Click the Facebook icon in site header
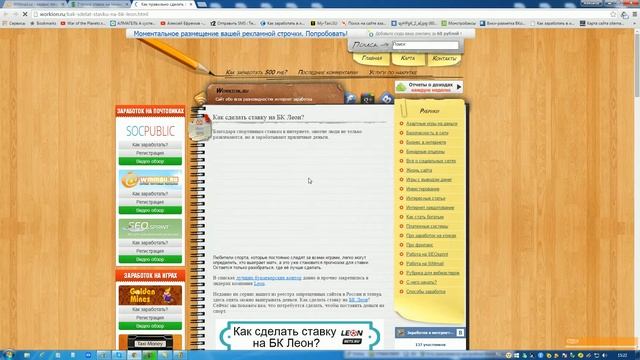The image size is (640, 360). (x=350, y=98)
